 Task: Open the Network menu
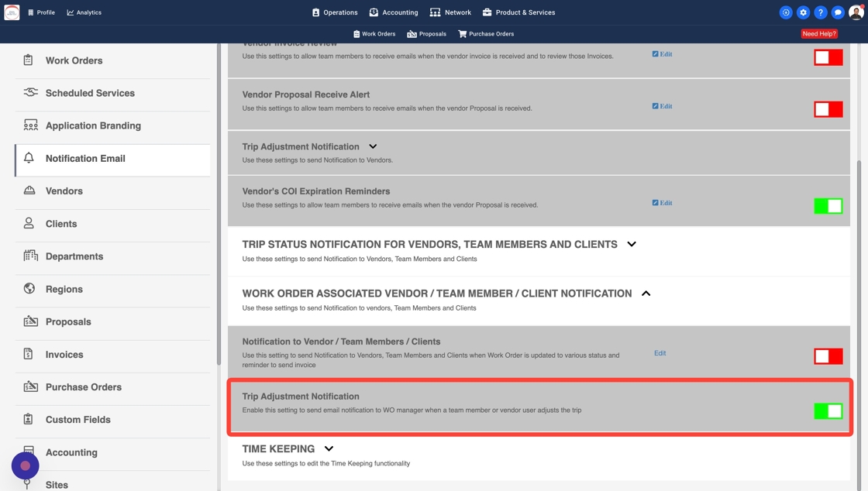(x=450, y=12)
